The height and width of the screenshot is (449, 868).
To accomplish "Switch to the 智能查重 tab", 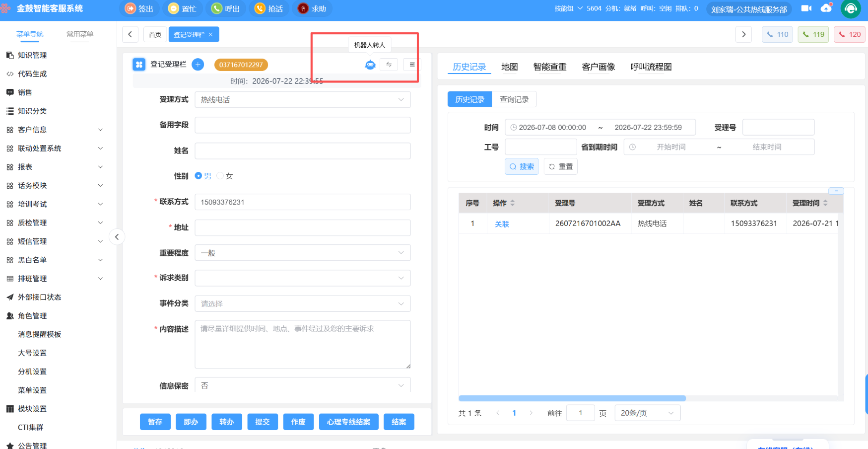I will (x=550, y=67).
